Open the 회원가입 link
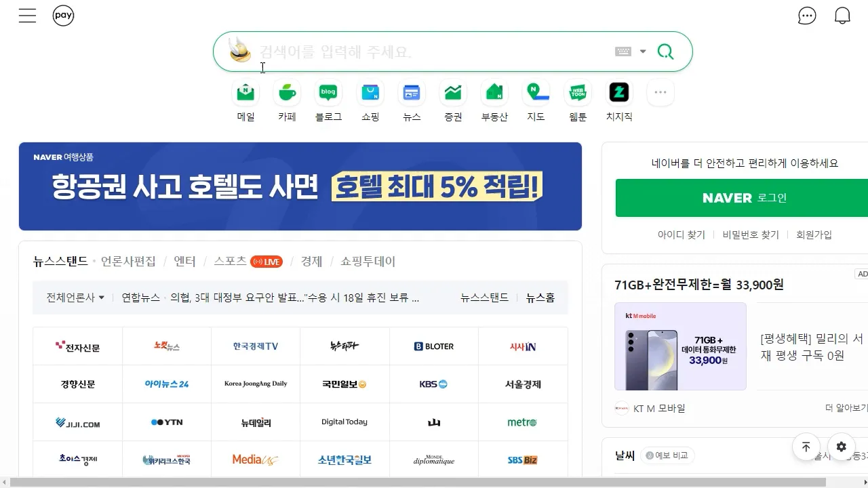The width and height of the screenshot is (868, 488). point(814,235)
